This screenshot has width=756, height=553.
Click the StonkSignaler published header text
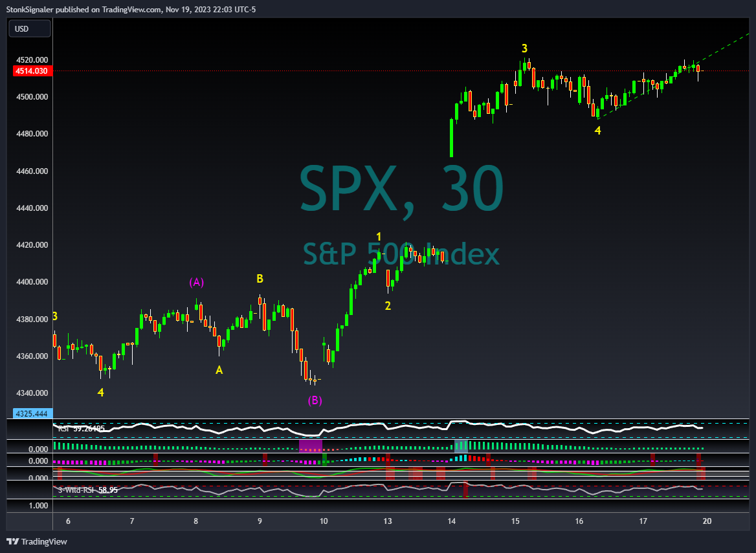[131, 9]
